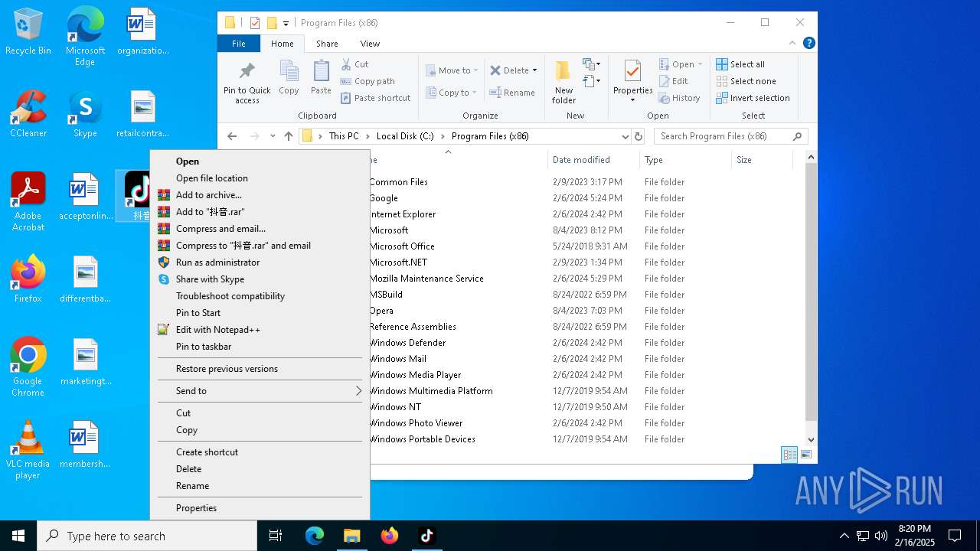The height and width of the screenshot is (551, 980).
Task: Select Adobe Acrobat desktop icon
Action: point(28,202)
